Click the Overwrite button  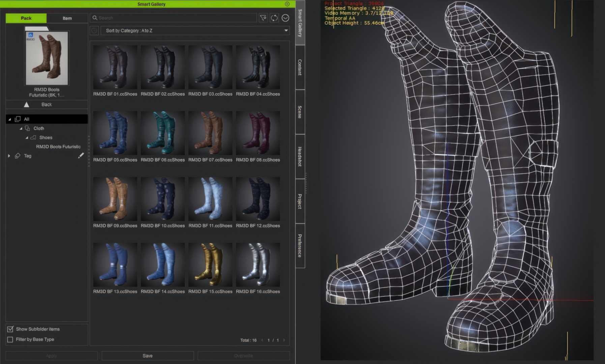[x=243, y=356]
